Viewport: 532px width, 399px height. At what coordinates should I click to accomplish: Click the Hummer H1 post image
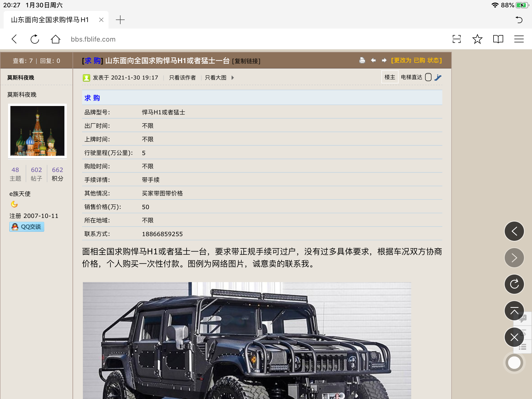click(x=247, y=341)
